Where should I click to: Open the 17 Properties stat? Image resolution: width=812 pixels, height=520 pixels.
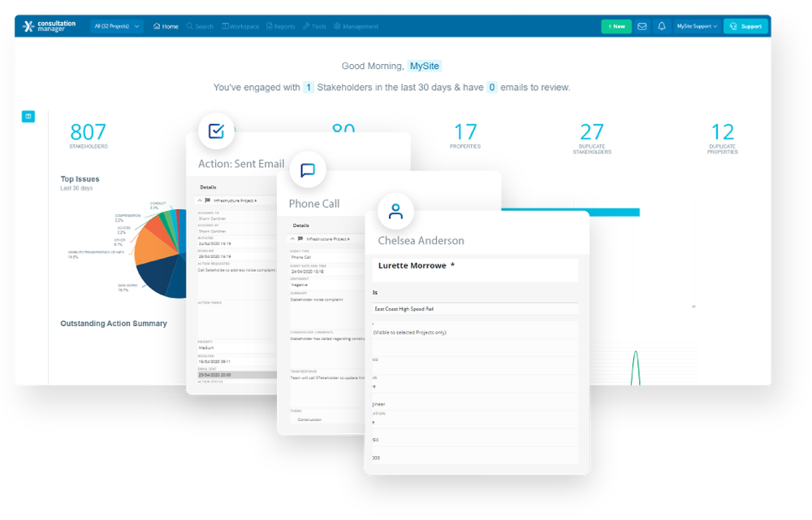(x=465, y=135)
